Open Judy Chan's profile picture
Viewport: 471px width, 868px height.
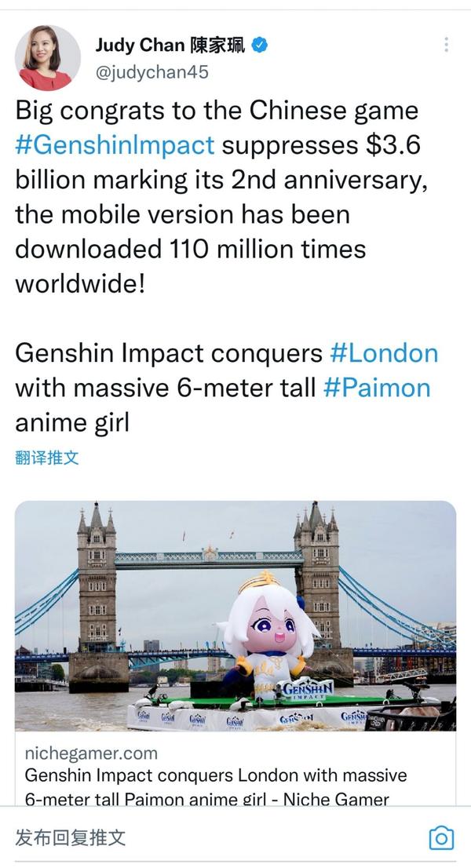48,58
